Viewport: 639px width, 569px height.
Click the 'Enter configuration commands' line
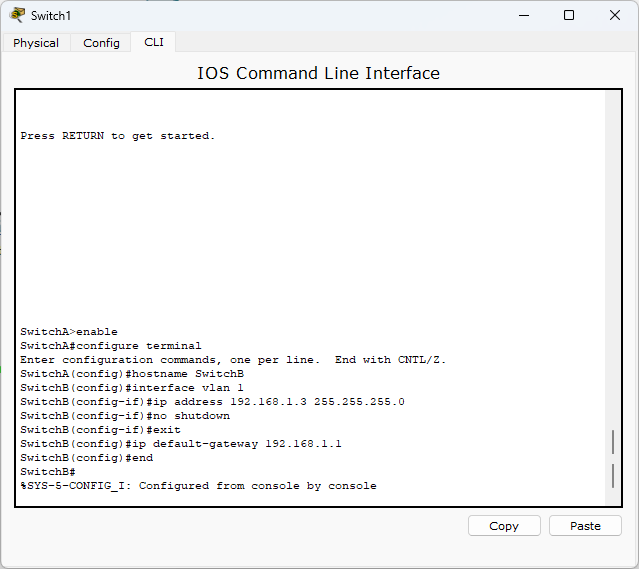coord(233,360)
